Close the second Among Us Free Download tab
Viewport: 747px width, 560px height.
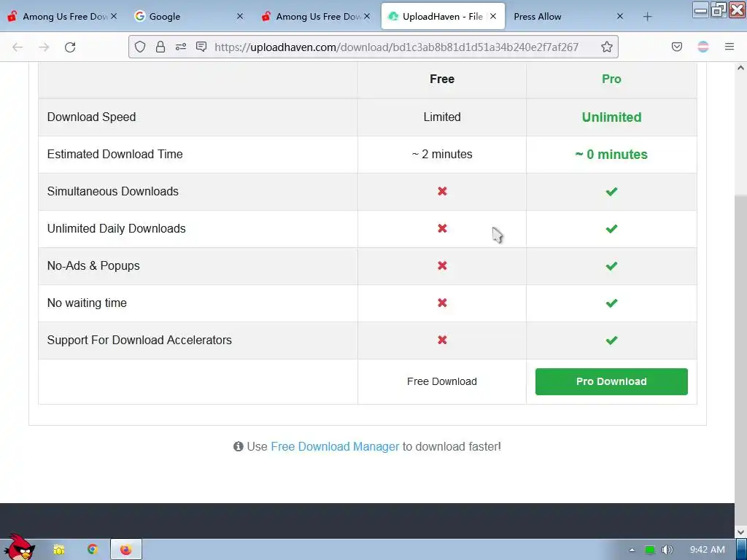coord(367,16)
